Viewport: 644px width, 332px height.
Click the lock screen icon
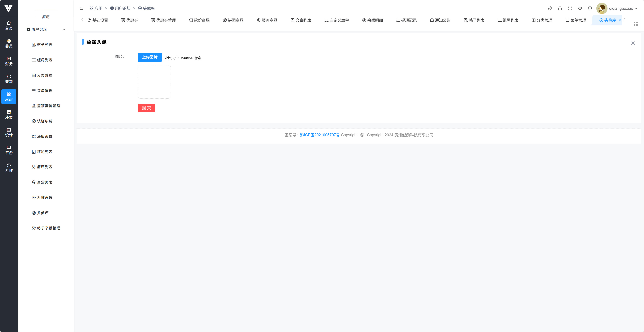click(560, 8)
